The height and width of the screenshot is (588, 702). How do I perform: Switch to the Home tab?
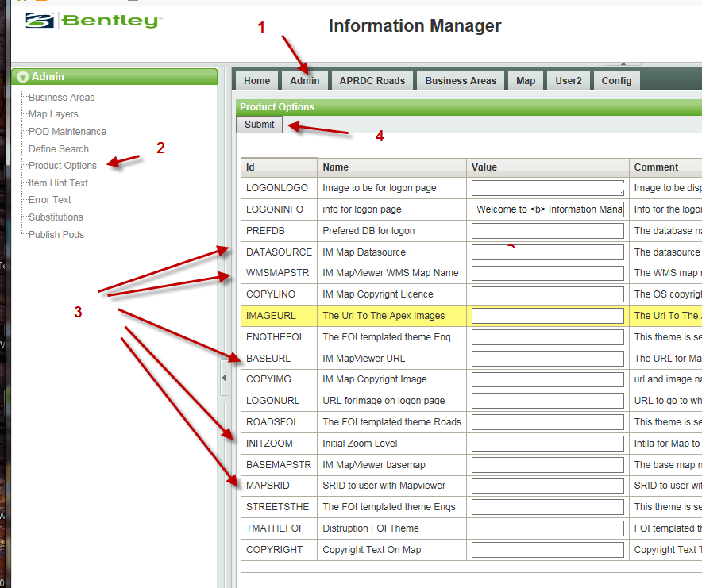point(256,80)
